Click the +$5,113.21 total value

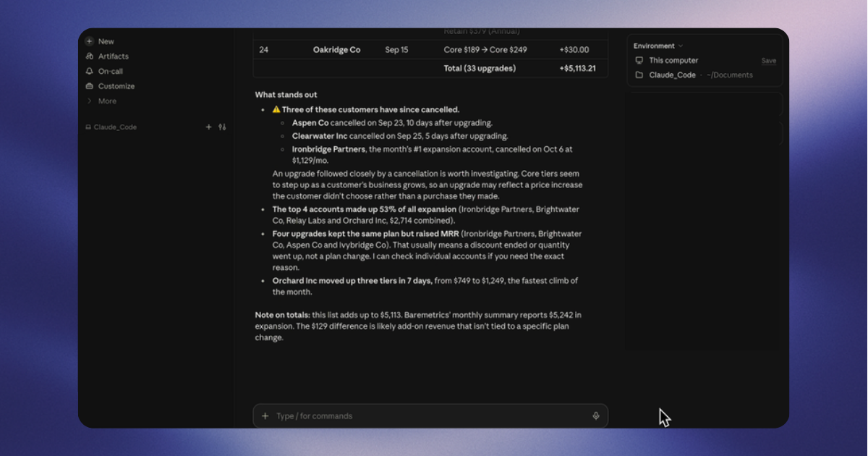coord(577,69)
